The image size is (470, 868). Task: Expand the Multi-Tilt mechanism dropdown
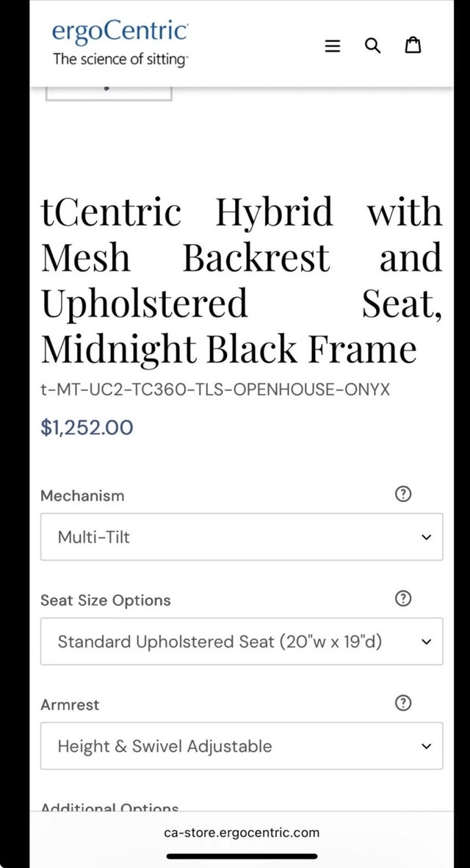point(242,537)
